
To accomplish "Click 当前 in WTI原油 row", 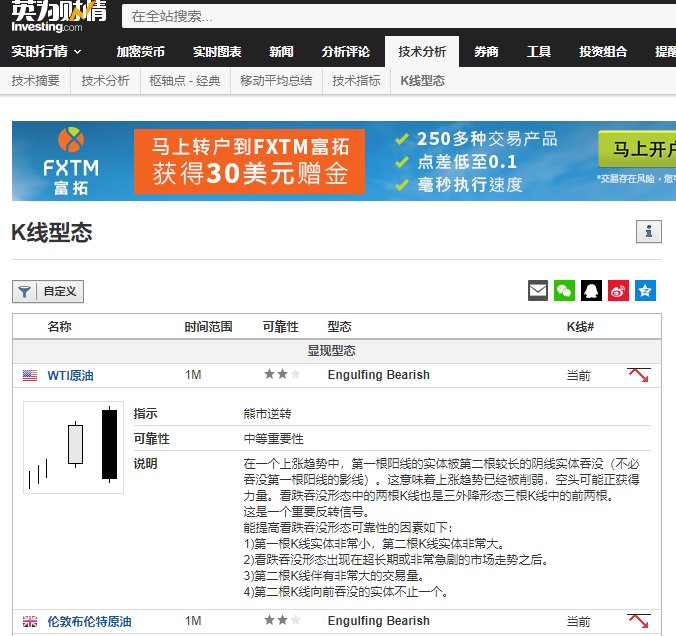I will [578, 376].
